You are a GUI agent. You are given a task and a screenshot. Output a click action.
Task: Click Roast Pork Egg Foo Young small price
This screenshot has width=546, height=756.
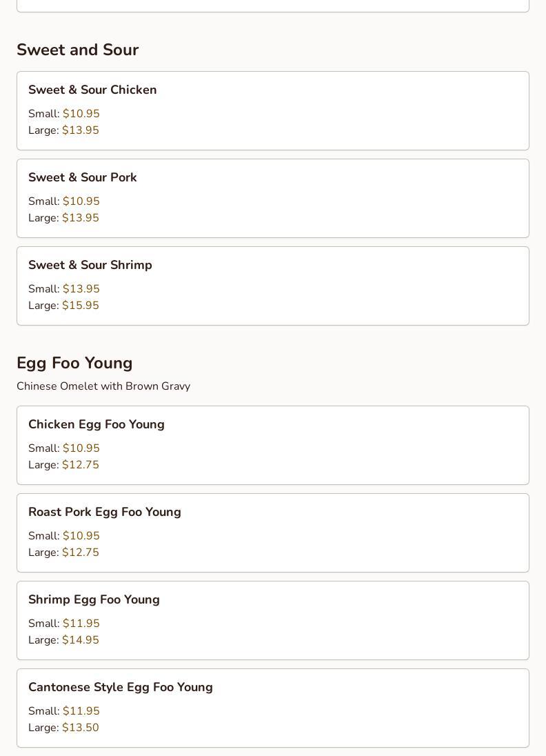(x=81, y=536)
